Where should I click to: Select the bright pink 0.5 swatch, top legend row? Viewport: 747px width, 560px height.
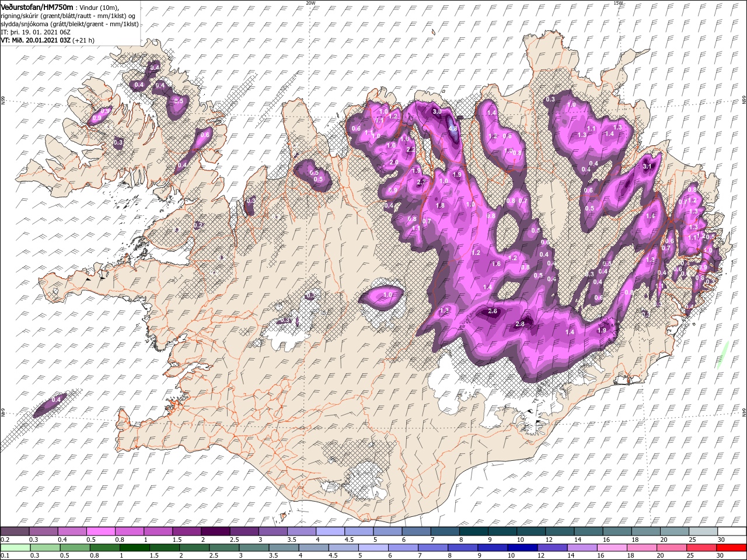pyautogui.click(x=101, y=531)
